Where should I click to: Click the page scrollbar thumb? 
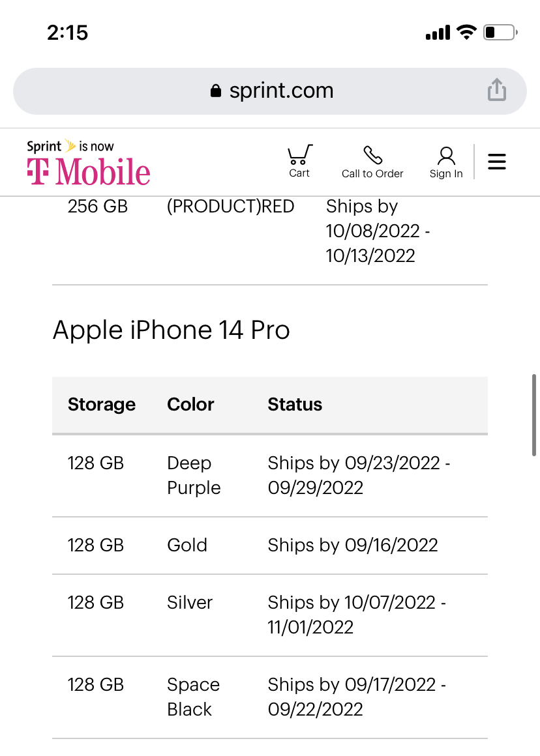[x=535, y=414]
